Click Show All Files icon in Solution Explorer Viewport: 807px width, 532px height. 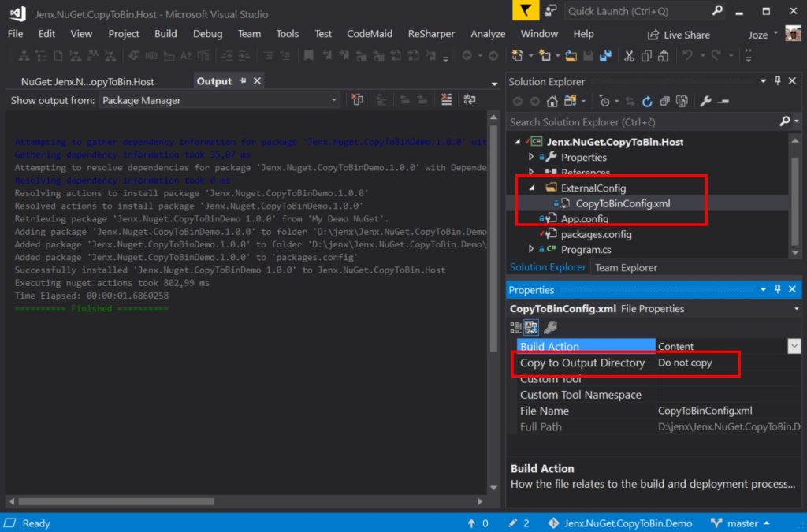point(682,102)
